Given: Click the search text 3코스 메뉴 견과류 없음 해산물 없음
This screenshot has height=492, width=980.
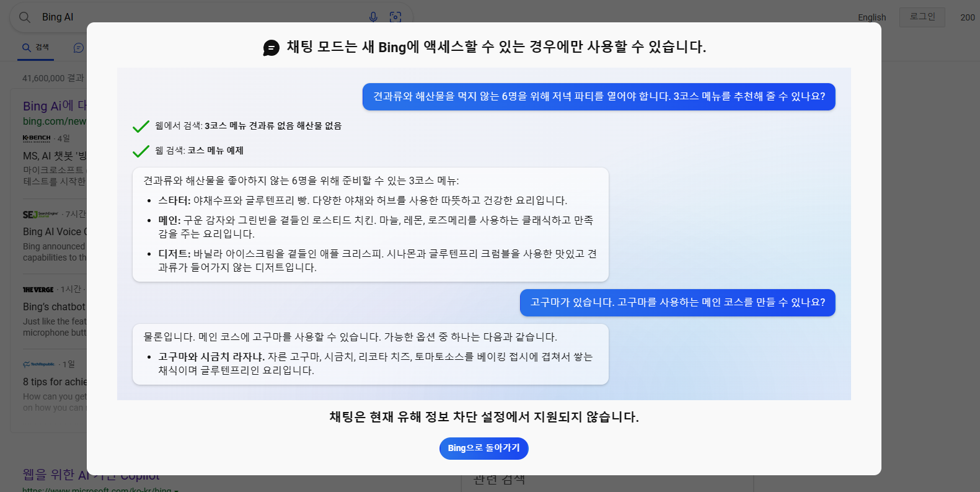Looking at the screenshot, I should point(273,126).
